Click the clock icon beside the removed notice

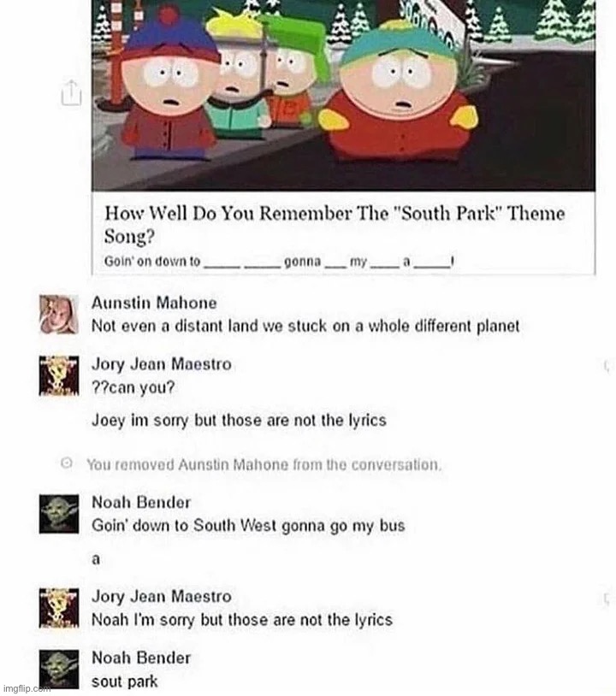click(67, 463)
